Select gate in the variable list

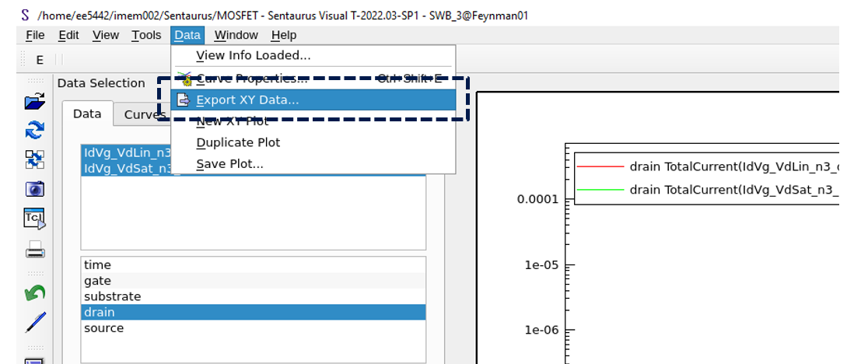98,281
